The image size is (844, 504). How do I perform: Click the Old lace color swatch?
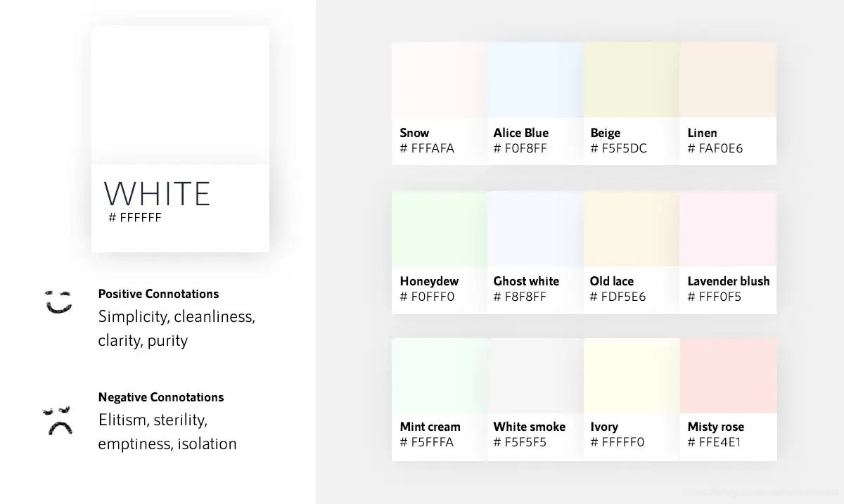click(632, 229)
